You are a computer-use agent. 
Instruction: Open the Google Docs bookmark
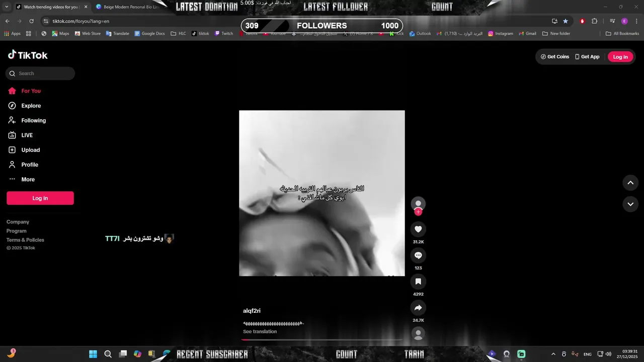(149, 34)
